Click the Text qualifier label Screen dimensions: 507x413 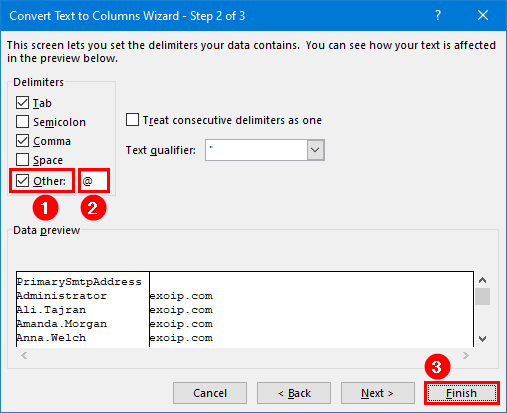pos(161,150)
